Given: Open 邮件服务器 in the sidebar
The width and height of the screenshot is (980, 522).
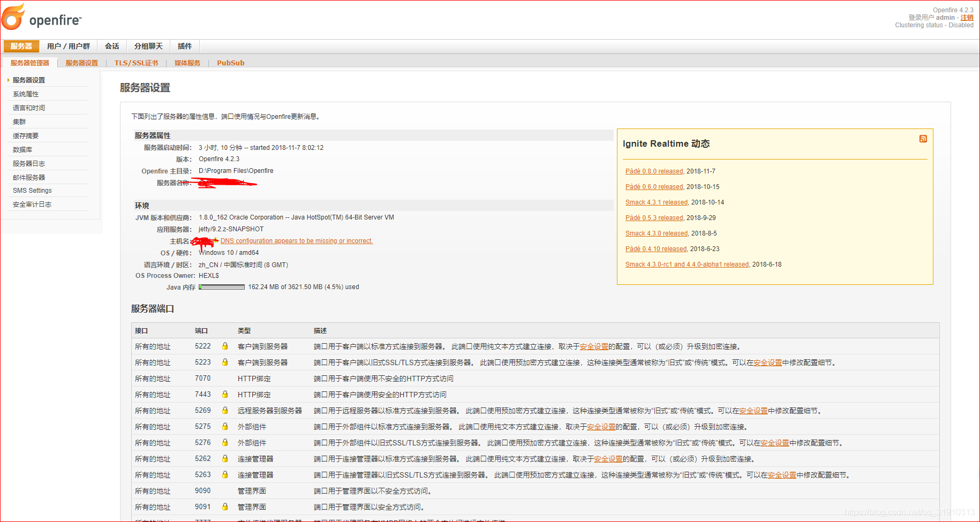Looking at the screenshot, I should tap(29, 177).
